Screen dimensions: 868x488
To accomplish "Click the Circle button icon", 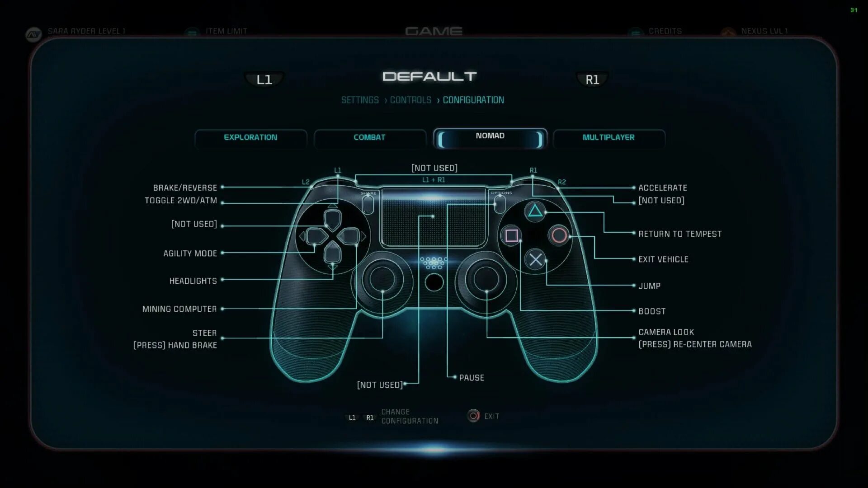I will 558,235.
